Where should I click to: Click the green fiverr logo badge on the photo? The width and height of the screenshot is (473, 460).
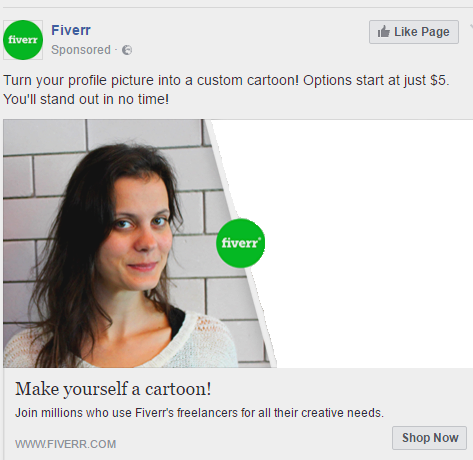coord(240,243)
